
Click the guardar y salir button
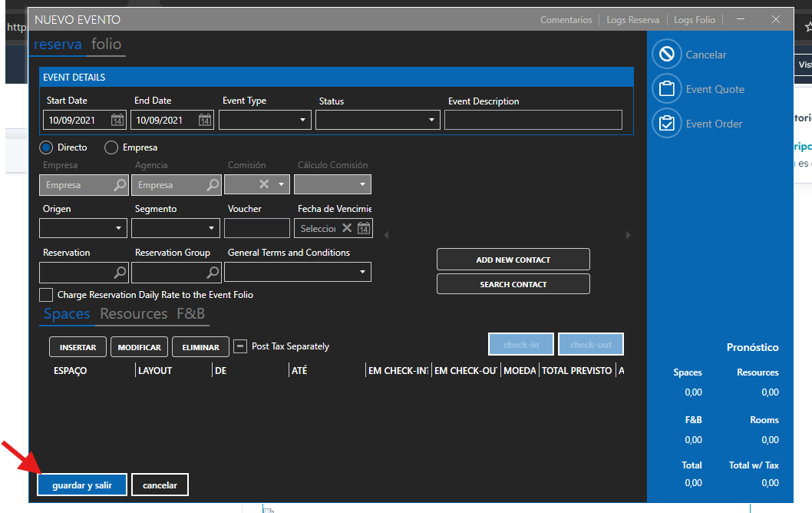pyautogui.click(x=82, y=485)
